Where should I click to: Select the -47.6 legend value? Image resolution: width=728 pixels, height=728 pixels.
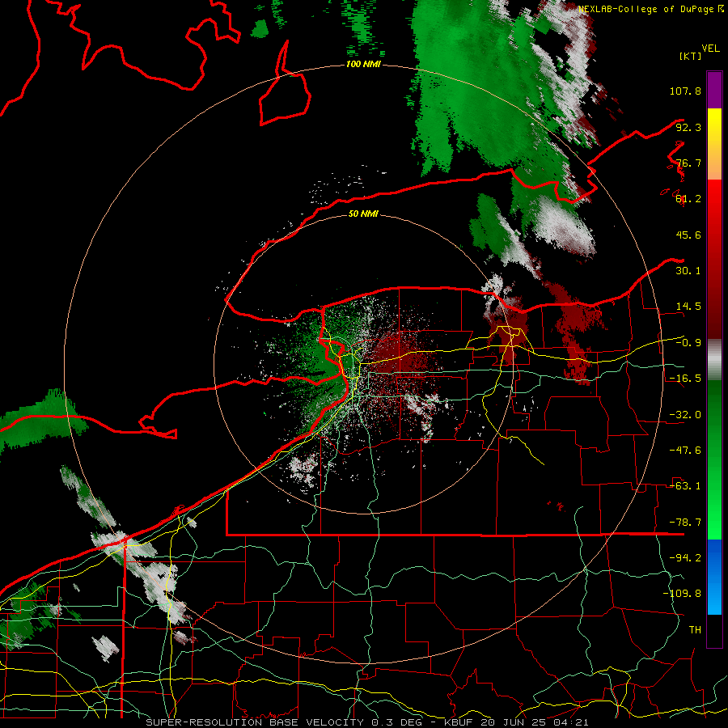tap(685, 451)
